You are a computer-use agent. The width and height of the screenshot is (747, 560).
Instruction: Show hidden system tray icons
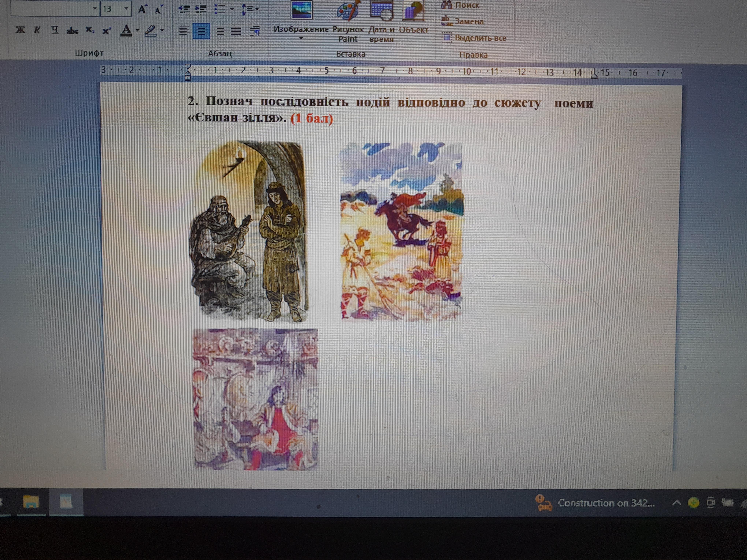(677, 503)
